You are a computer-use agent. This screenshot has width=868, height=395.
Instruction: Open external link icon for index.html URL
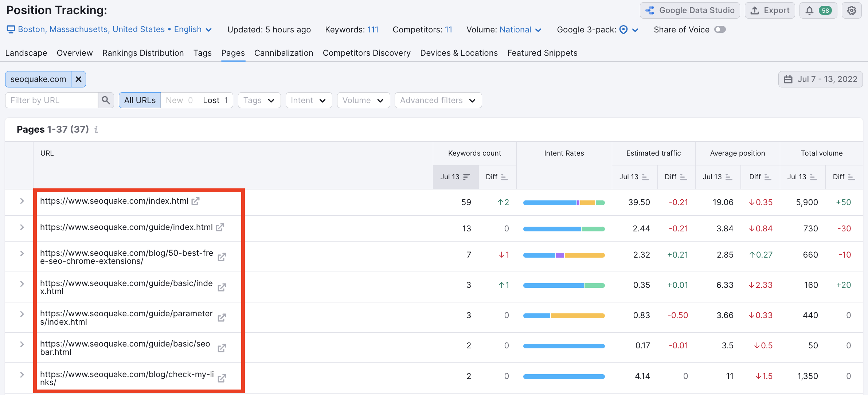click(196, 201)
